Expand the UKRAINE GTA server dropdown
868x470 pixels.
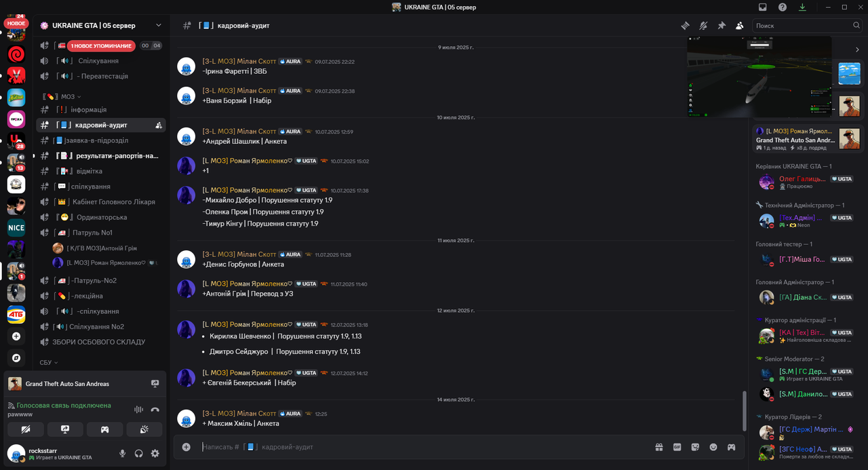coord(159,25)
